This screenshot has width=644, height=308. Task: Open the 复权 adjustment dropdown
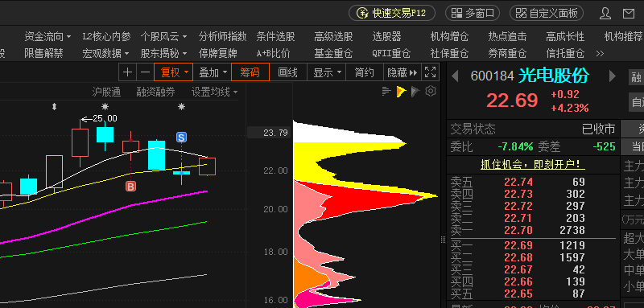(x=173, y=72)
